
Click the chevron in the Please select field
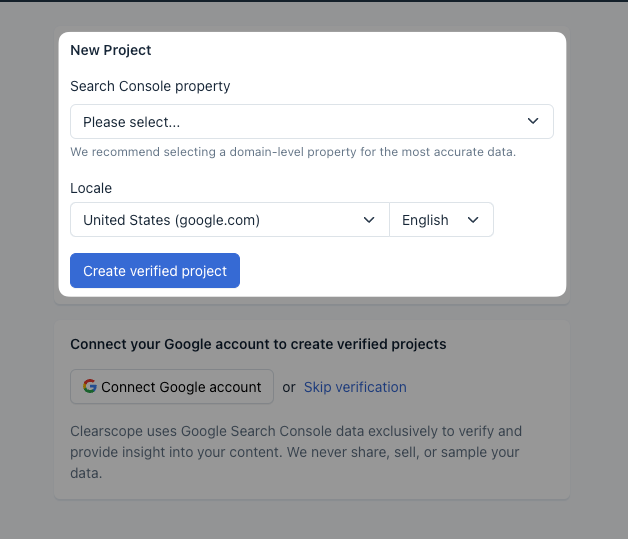tap(533, 122)
